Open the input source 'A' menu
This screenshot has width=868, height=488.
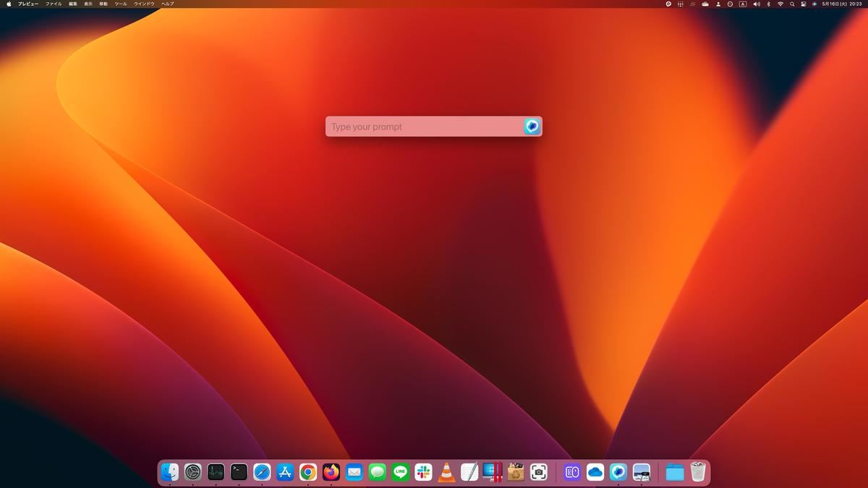click(x=743, y=4)
